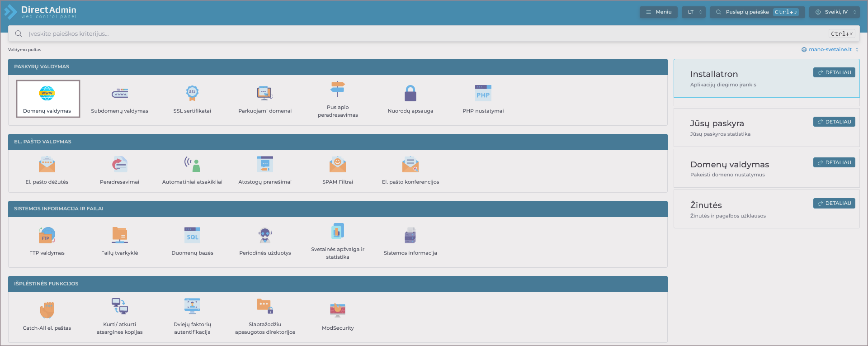The image size is (868, 346).
Task: Open the ModSecurity icon
Action: 337,310
